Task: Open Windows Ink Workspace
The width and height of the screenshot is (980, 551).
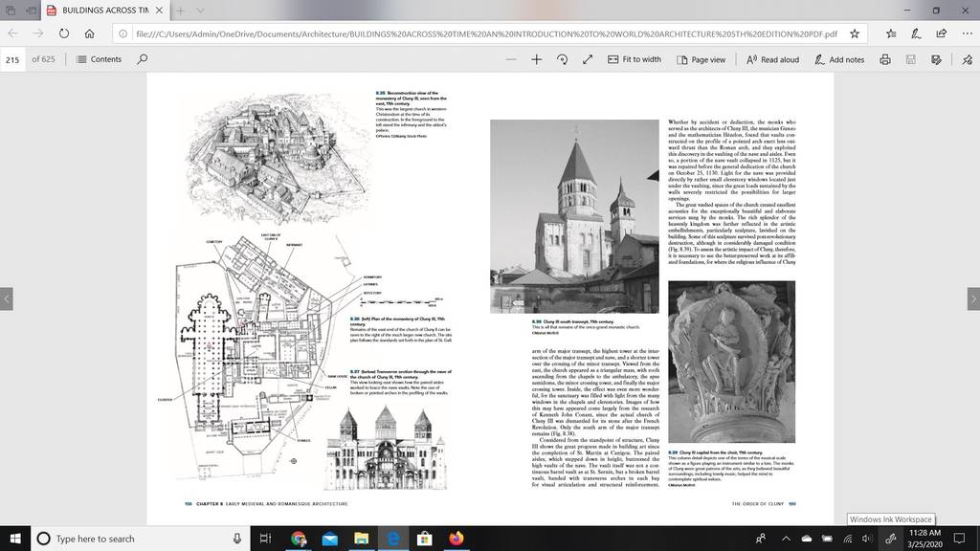Action: tap(891, 539)
